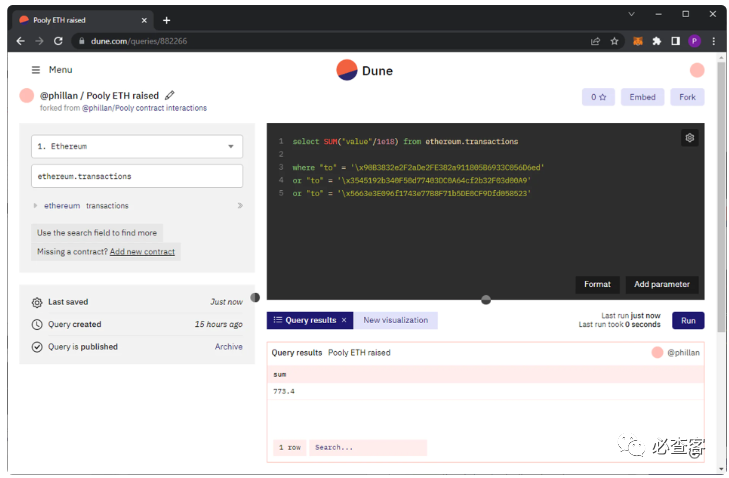
Task: Click the browser address bar URL
Action: [139, 41]
